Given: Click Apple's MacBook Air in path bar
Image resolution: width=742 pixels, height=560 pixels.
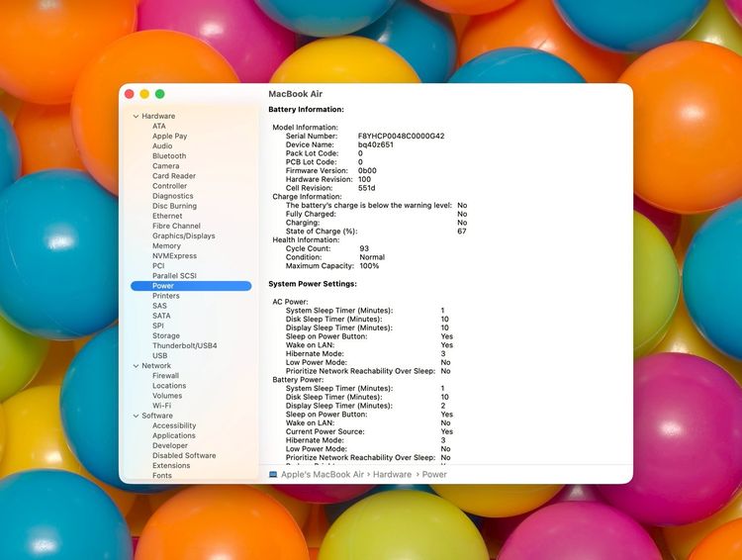Looking at the screenshot, I should point(323,474).
